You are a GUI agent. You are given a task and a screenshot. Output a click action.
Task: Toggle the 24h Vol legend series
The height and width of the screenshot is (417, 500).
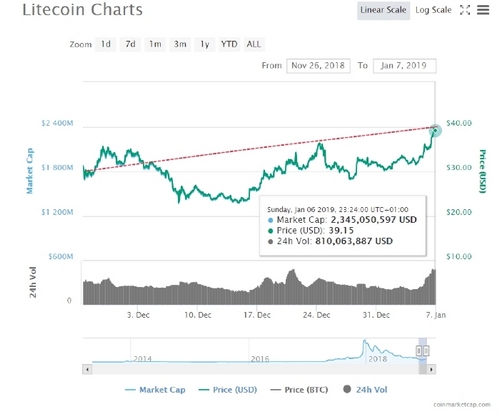point(365,389)
